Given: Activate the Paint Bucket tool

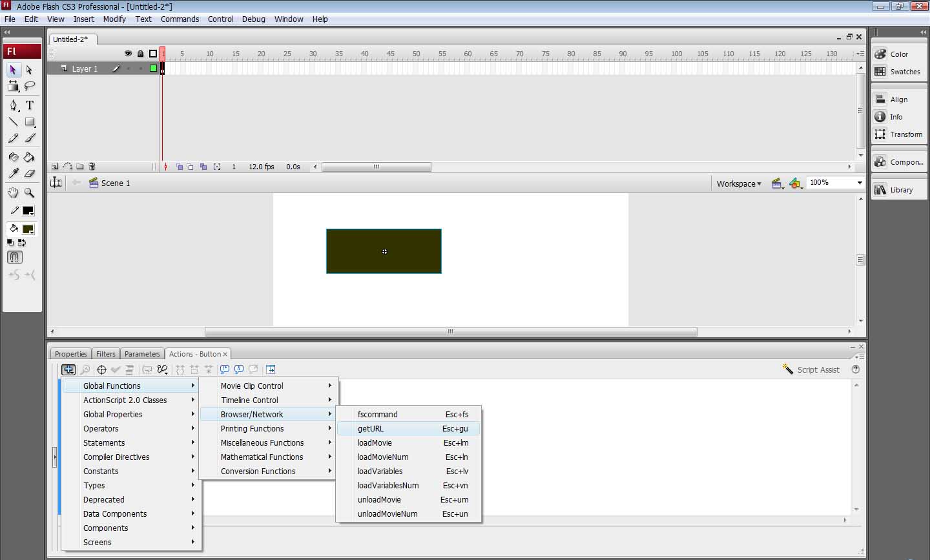Looking at the screenshot, I should (30, 157).
